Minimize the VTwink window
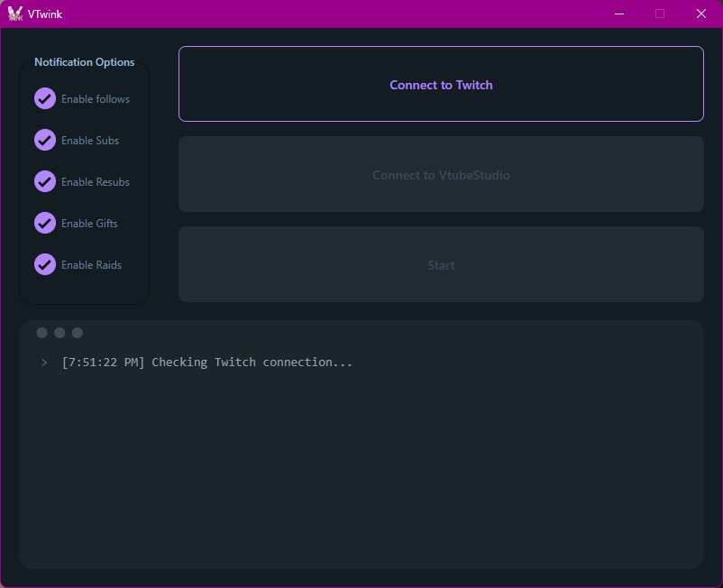This screenshot has width=723, height=588. 619,14
